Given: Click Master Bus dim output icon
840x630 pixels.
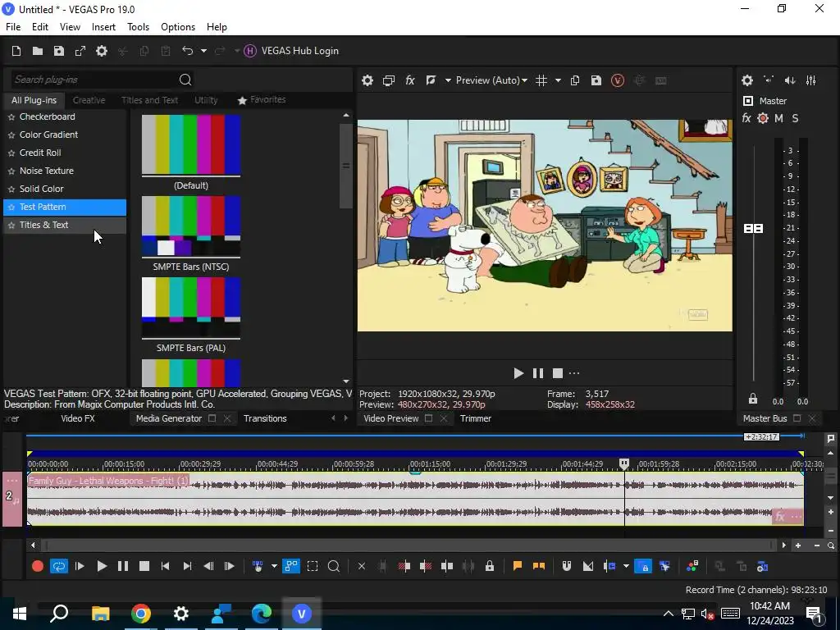Looking at the screenshot, I should pos(790,81).
